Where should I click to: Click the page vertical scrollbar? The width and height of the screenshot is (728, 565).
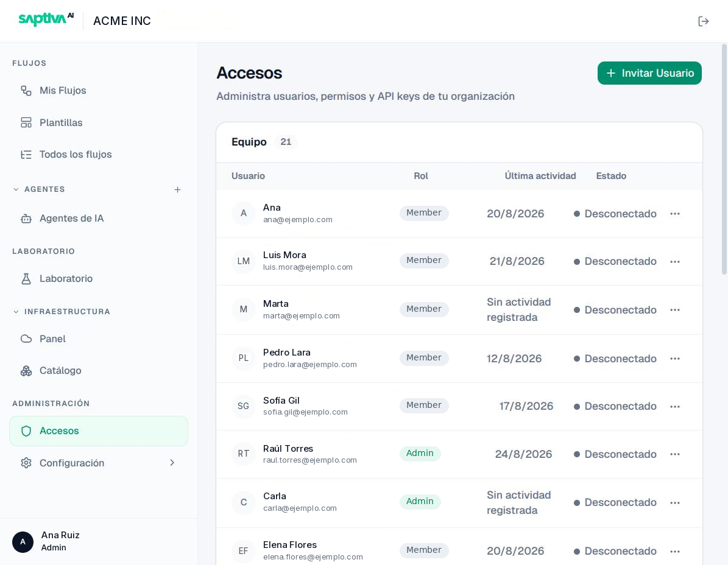click(x=724, y=159)
